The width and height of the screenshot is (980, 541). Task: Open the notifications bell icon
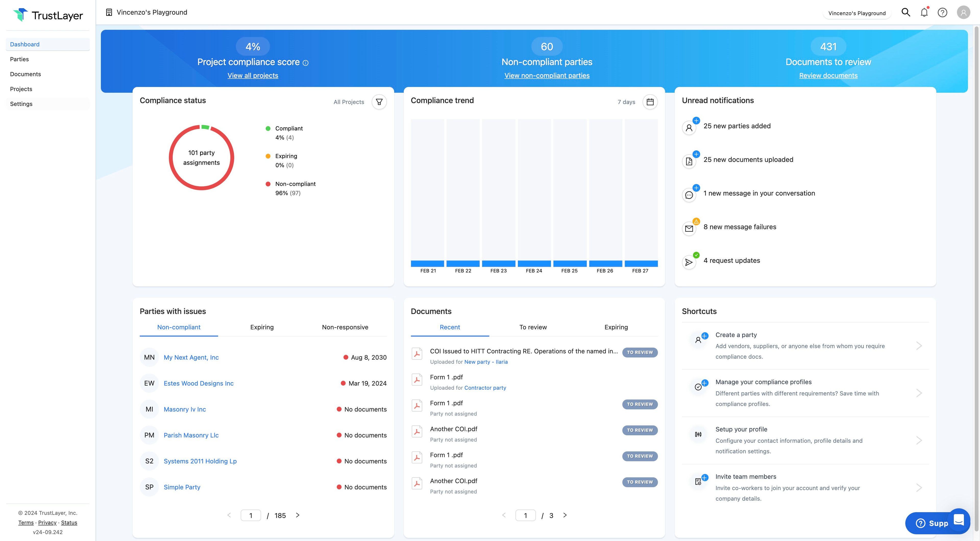pos(924,13)
